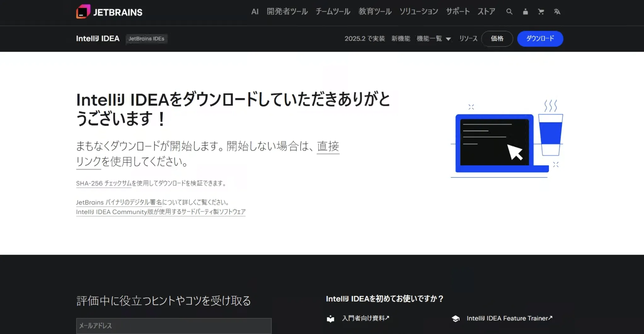Focus the メールアドレス input field
This screenshot has width=644, height=334.
pos(174,326)
